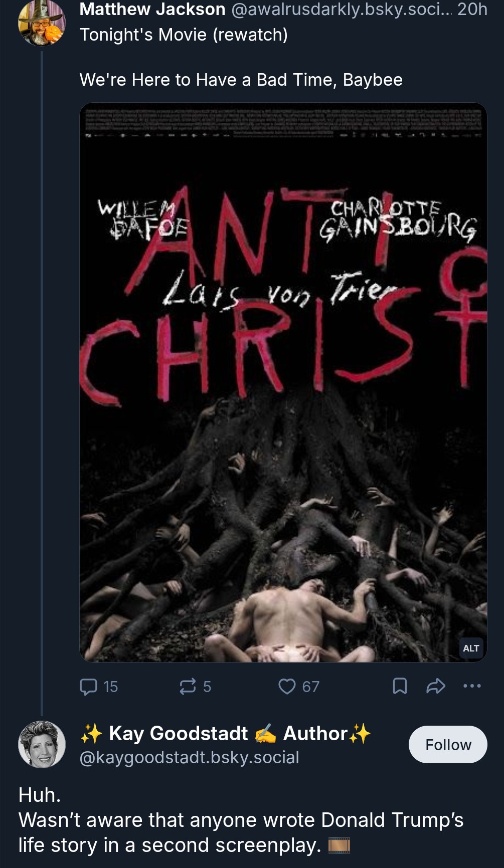Viewport: 504px width, 868px height.
Task: Open Matthew Jackson's profile avatar
Action: 42,22
